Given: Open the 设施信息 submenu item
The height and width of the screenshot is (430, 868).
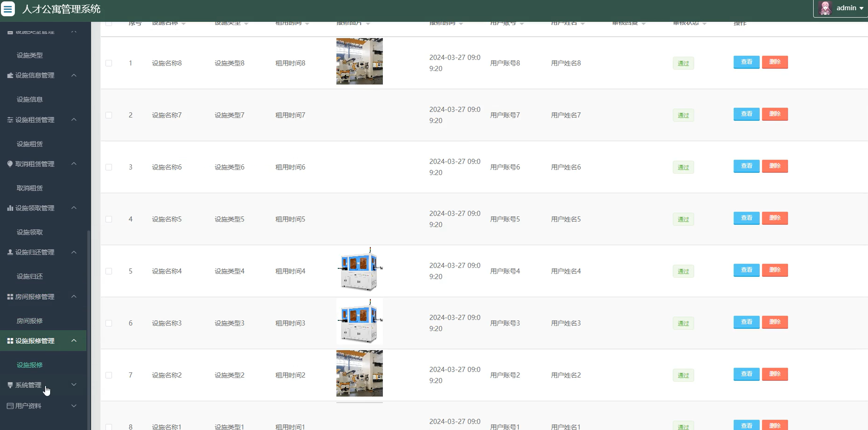Looking at the screenshot, I should (30, 99).
